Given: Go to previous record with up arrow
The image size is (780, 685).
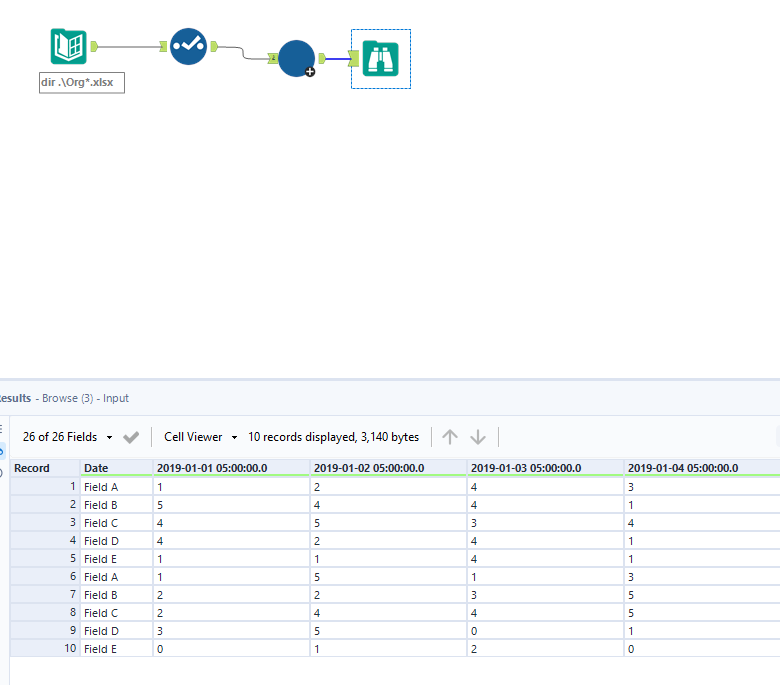Looking at the screenshot, I should (x=450, y=437).
